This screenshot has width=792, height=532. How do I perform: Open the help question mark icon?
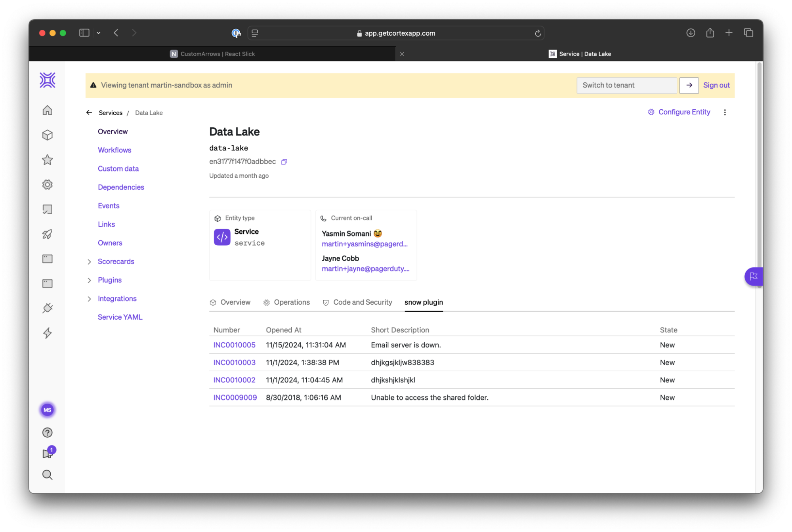[x=47, y=433]
